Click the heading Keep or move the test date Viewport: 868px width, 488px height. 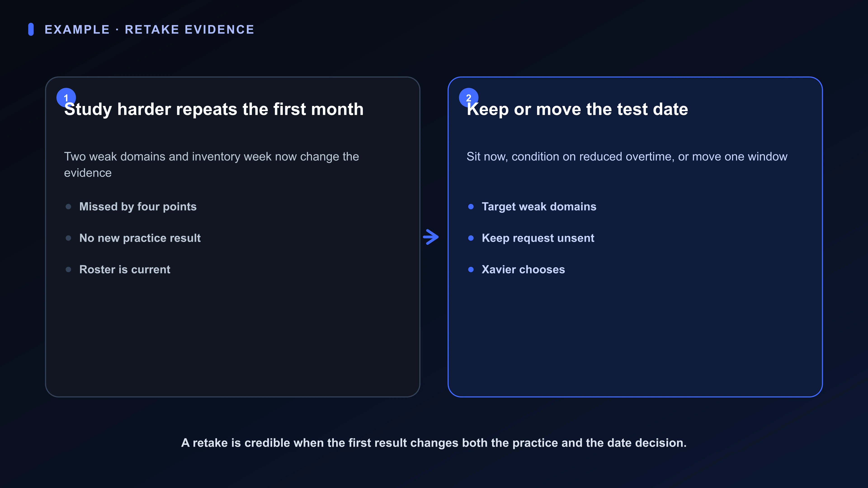(577, 109)
